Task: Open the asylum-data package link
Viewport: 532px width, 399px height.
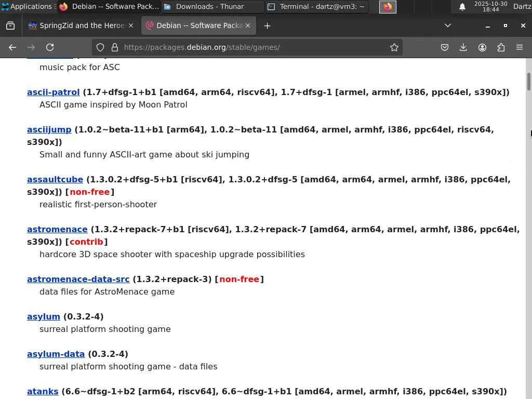Action: pos(56,354)
